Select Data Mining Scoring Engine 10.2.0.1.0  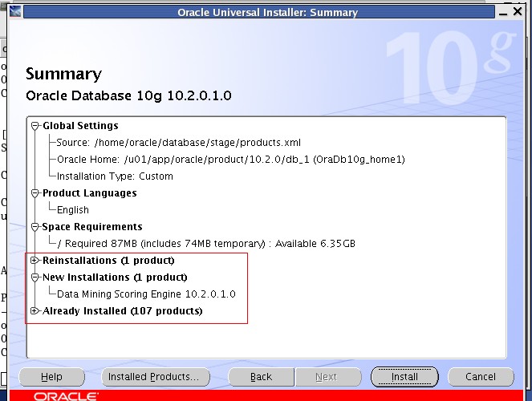(146, 294)
